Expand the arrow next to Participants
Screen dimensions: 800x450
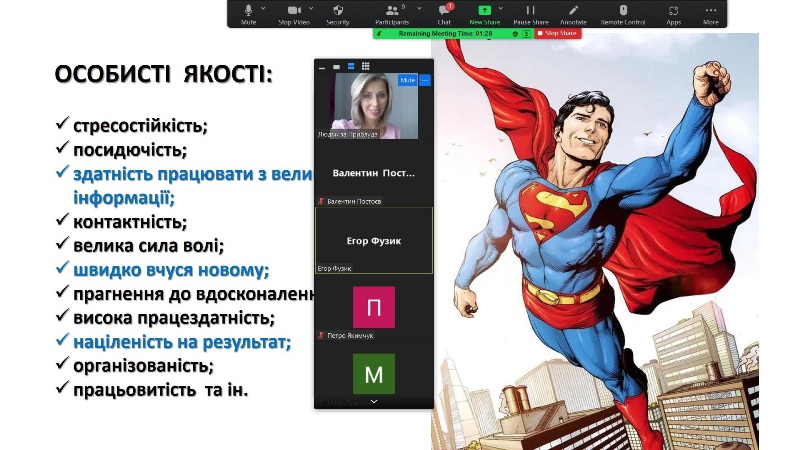[419, 9]
